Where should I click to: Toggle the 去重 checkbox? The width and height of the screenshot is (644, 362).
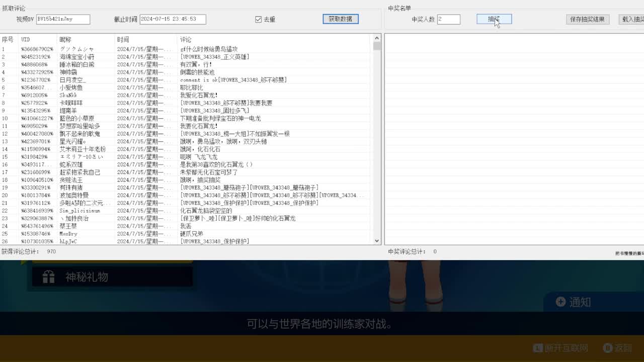point(259,20)
